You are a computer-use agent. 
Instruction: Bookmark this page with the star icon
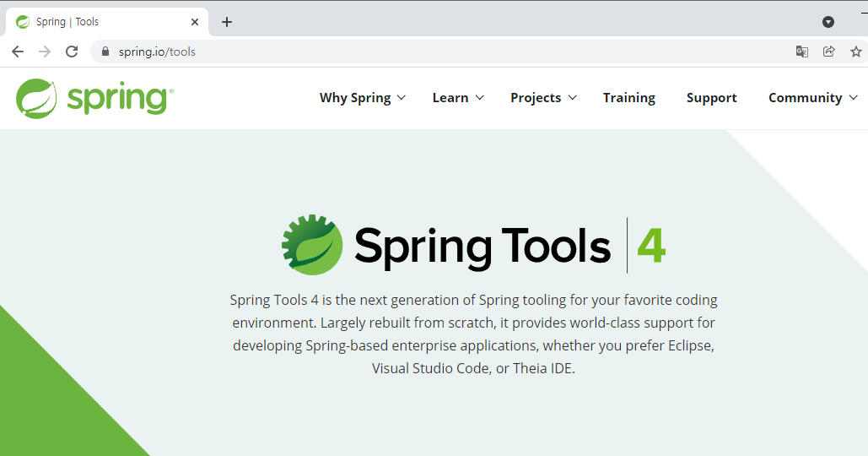coord(856,52)
